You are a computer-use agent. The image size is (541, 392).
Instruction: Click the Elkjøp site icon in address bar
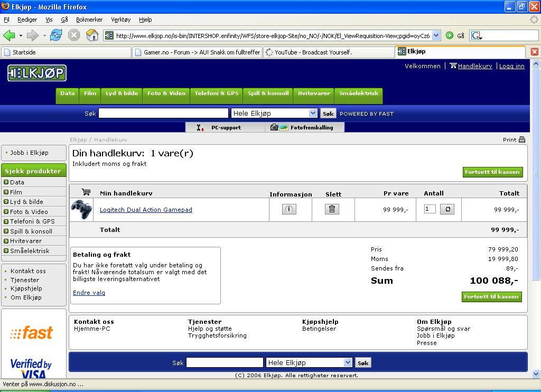109,35
